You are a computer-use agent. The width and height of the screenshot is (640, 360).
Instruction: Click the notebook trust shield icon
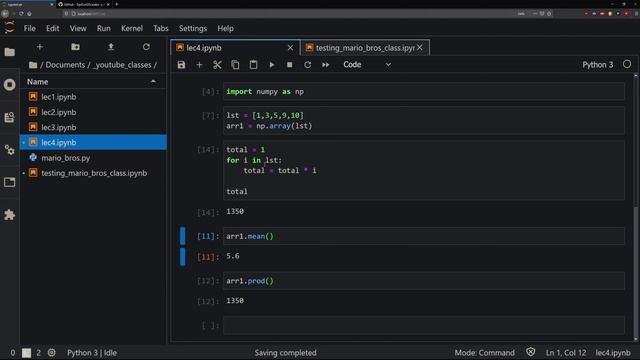click(530, 352)
